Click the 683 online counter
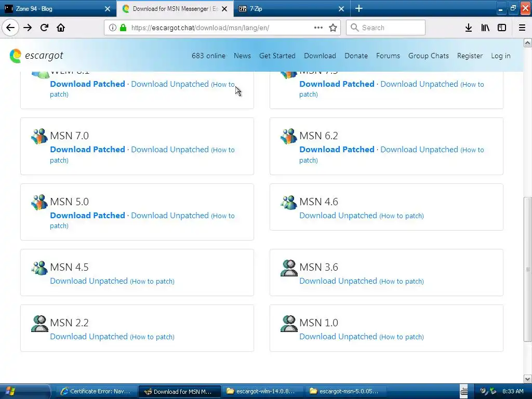Image resolution: width=532 pixels, height=399 pixels. [x=208, y=56]
